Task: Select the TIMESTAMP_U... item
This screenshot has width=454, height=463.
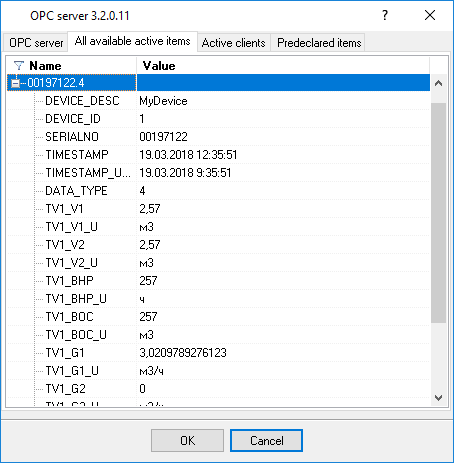Action: 88,173
